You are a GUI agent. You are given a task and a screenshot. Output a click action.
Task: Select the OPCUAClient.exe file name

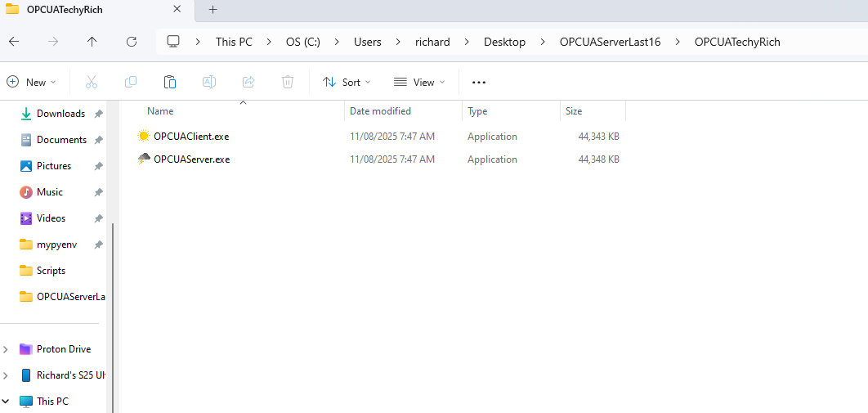(x=191, y=137)
